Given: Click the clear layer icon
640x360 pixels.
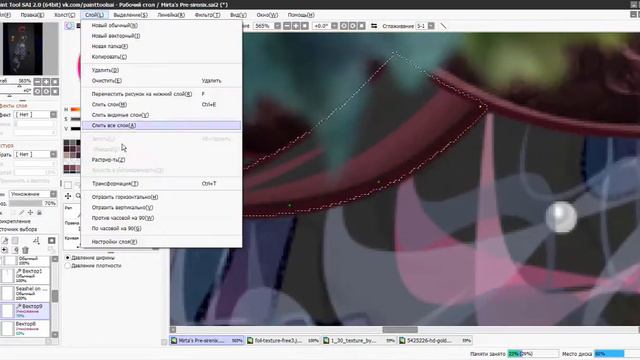Looking at the screenshot, I should pos(15,250).
